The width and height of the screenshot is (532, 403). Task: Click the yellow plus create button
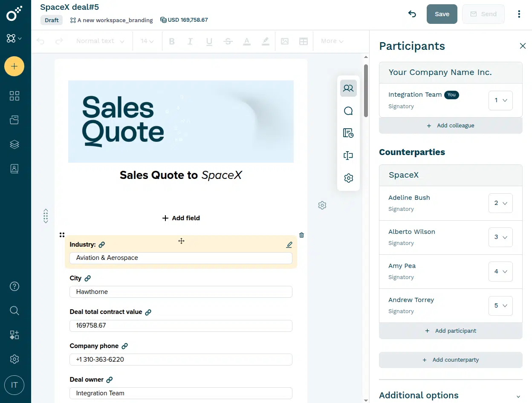pyautogui.click(x=14, y=66)
